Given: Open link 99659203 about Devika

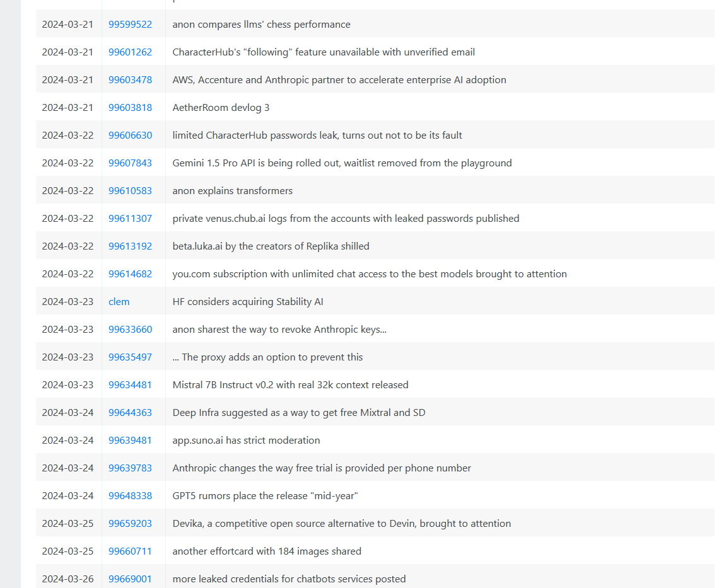Looking at the screenshot, I should click(130, 524).
